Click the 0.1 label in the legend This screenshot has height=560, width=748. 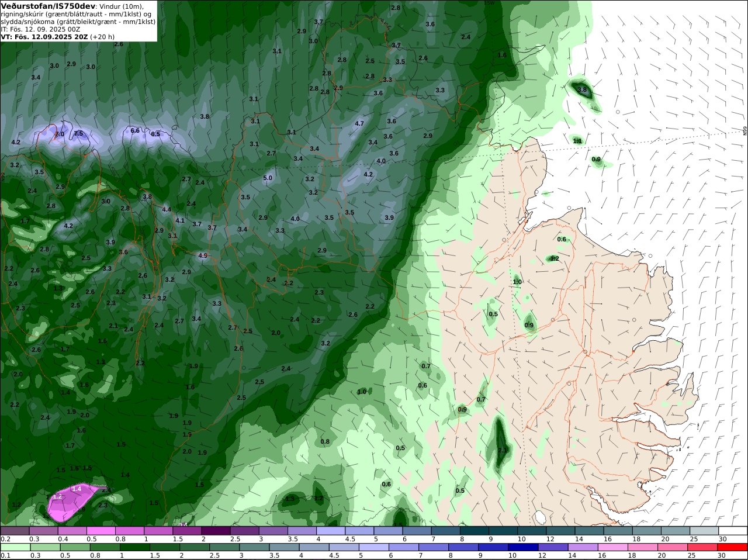(x=5, y=555)
